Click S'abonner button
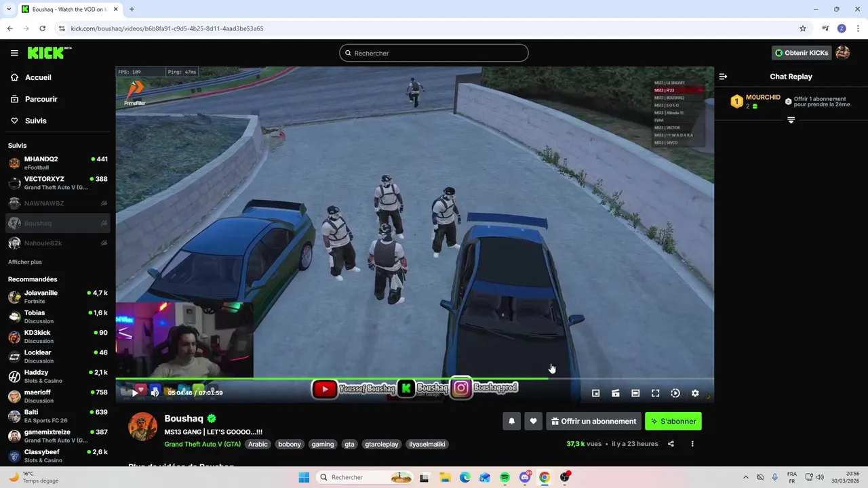868x488 pixels. [673, 421]
